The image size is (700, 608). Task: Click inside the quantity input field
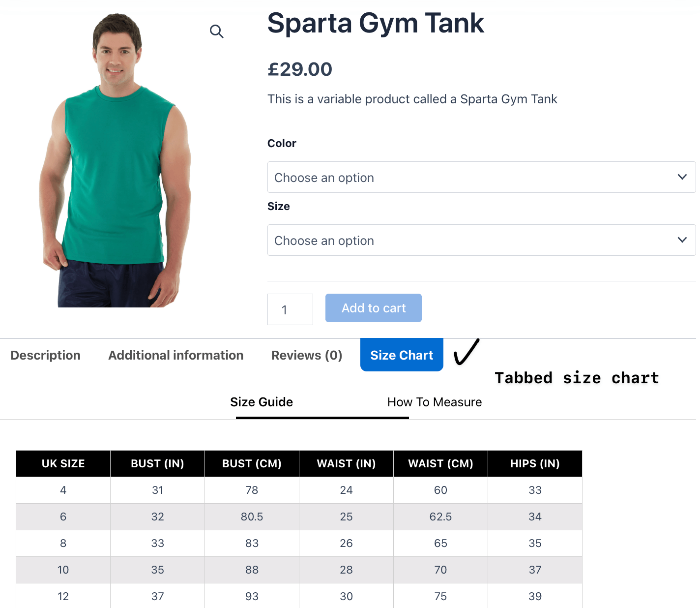290,309
